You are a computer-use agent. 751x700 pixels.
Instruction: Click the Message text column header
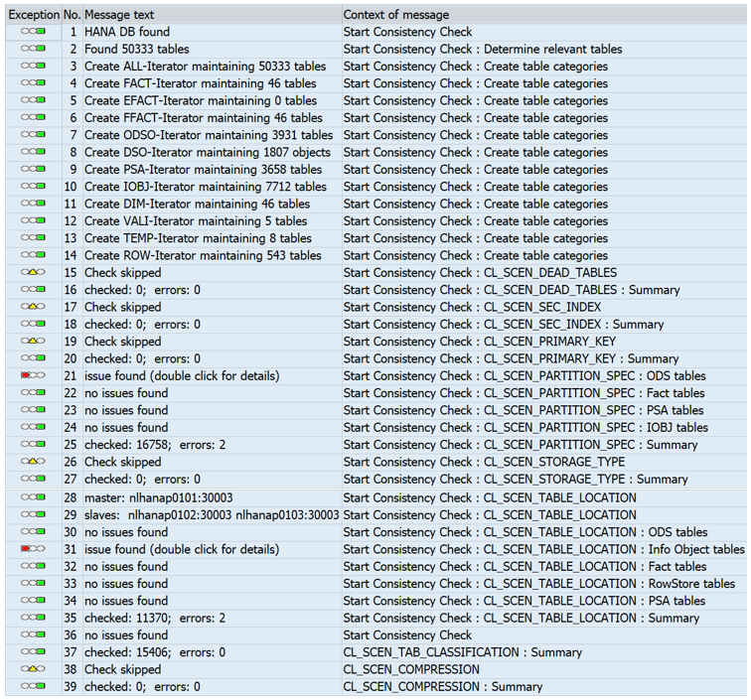click(119, 15)
